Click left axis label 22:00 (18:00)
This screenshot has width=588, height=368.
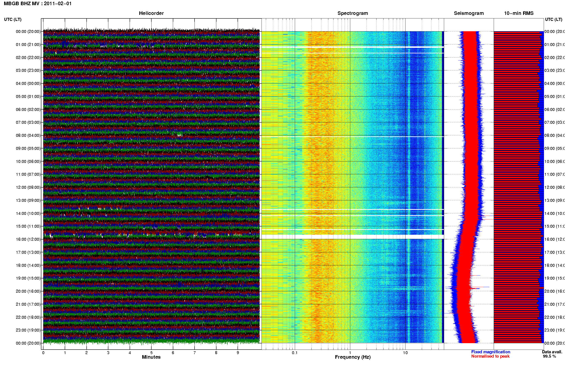click(x=28, y=317)
